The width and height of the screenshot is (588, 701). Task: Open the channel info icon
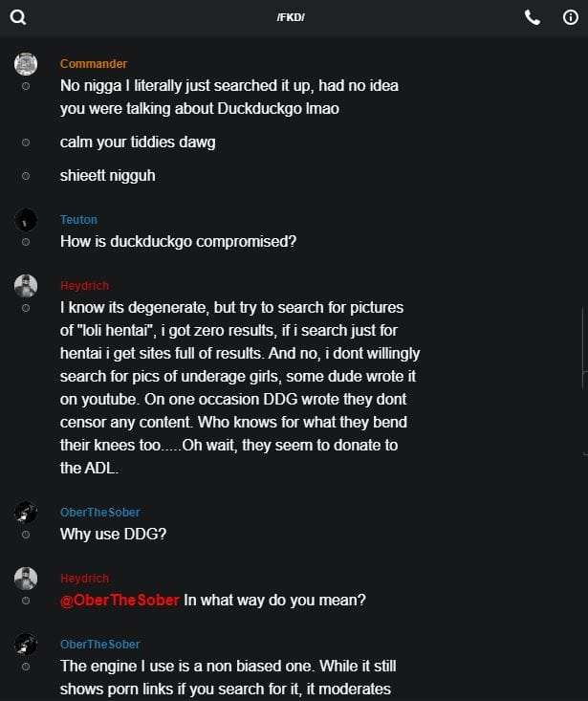[571, 17]
